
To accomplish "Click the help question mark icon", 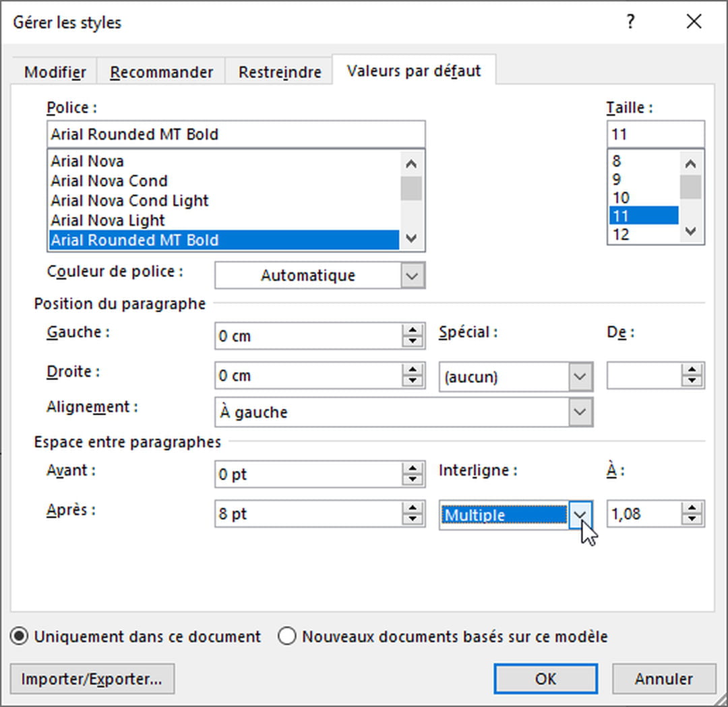I will click(x=630, y=22).
